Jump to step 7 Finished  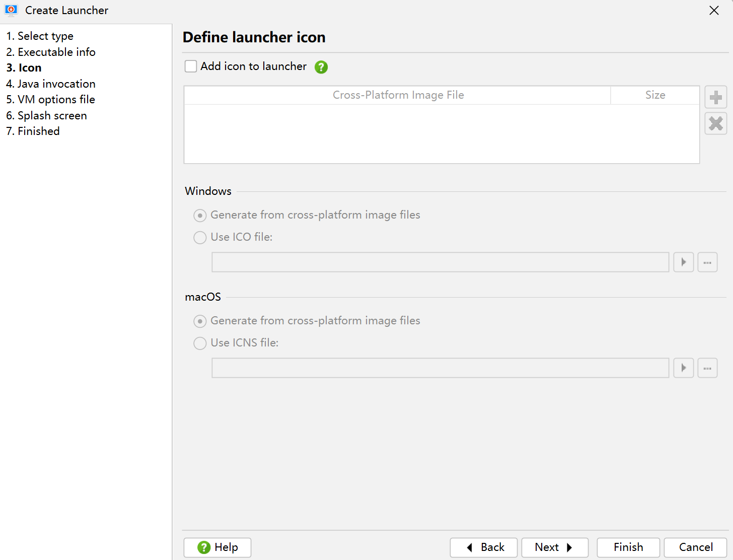33,131
